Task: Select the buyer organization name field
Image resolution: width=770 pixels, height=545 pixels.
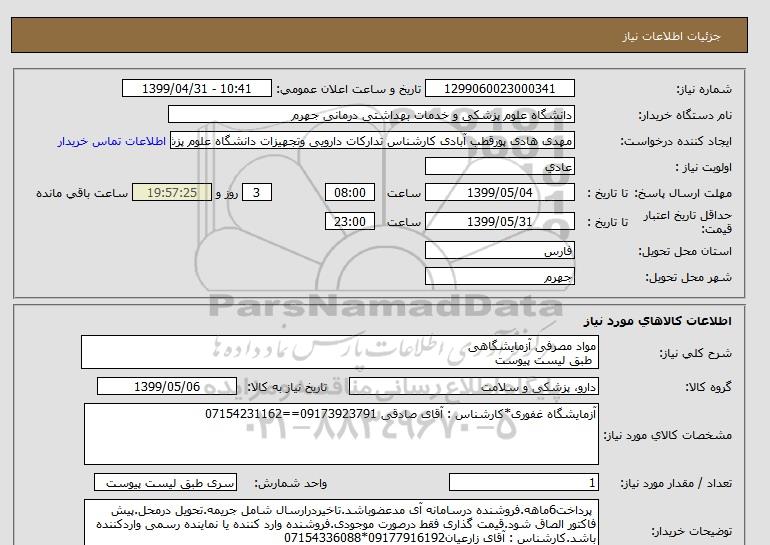Action: click(371, 114)
